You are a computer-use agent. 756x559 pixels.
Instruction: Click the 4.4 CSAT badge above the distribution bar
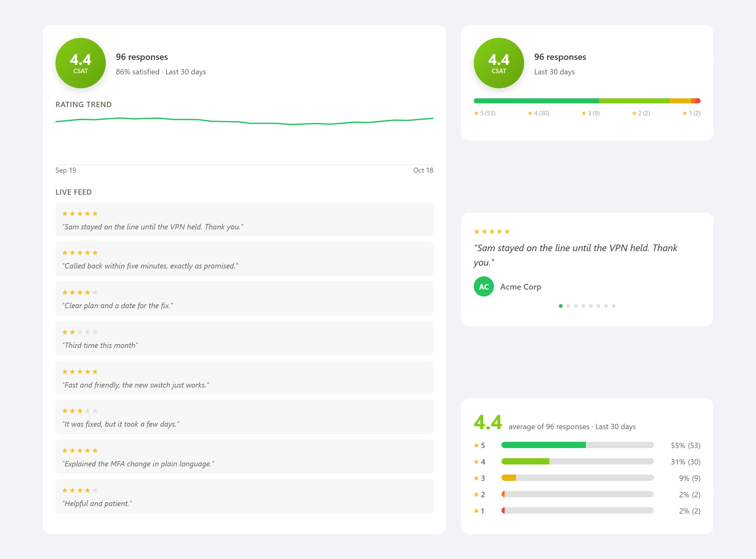(x=499, y=63)
